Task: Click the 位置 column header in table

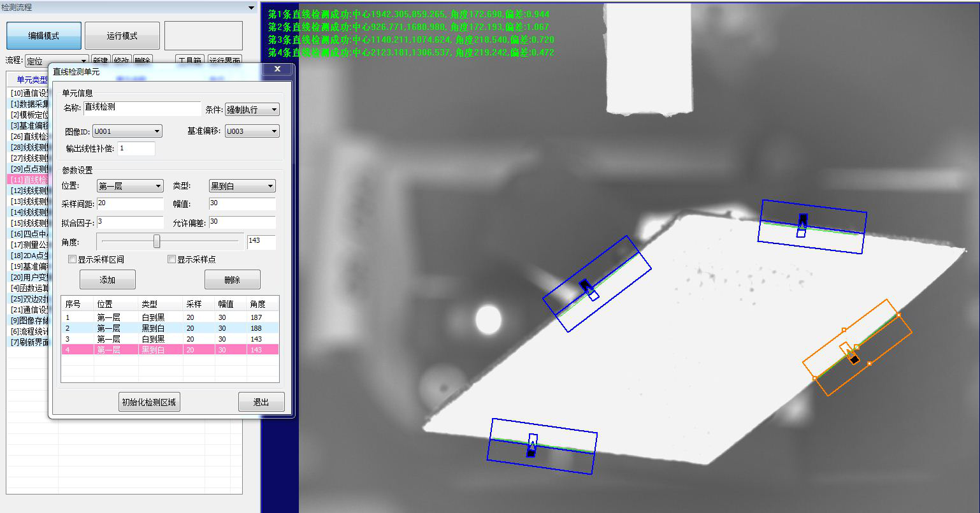Action: pos(116,304)
